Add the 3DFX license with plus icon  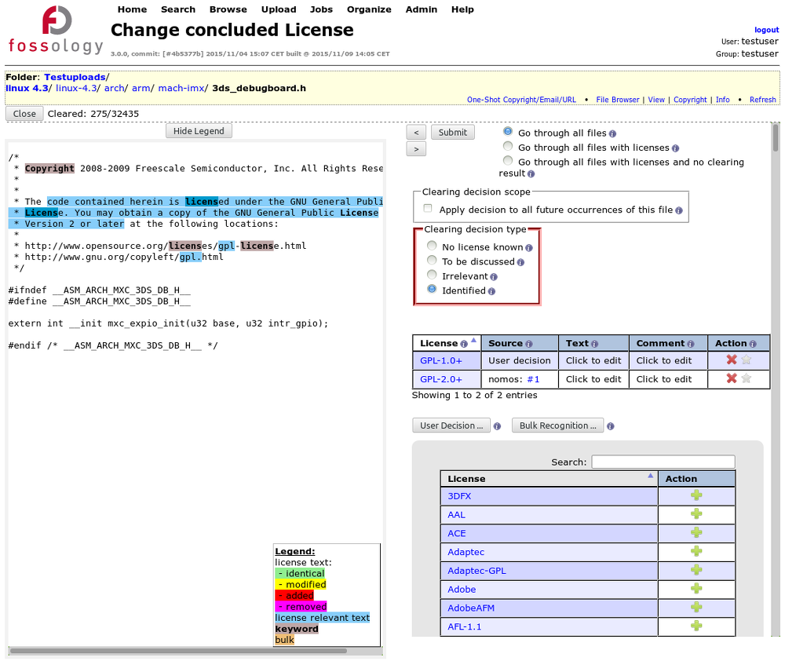(x=696, y=496)
